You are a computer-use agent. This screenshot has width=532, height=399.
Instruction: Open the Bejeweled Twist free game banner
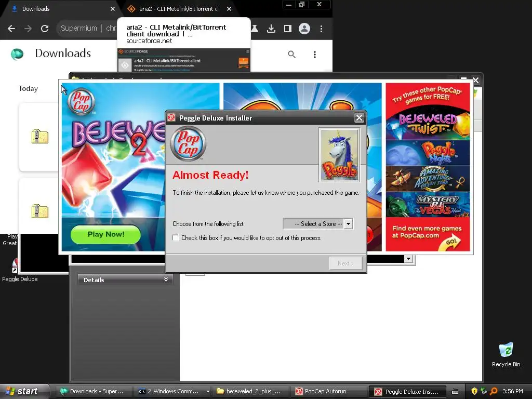pos(428,124)
